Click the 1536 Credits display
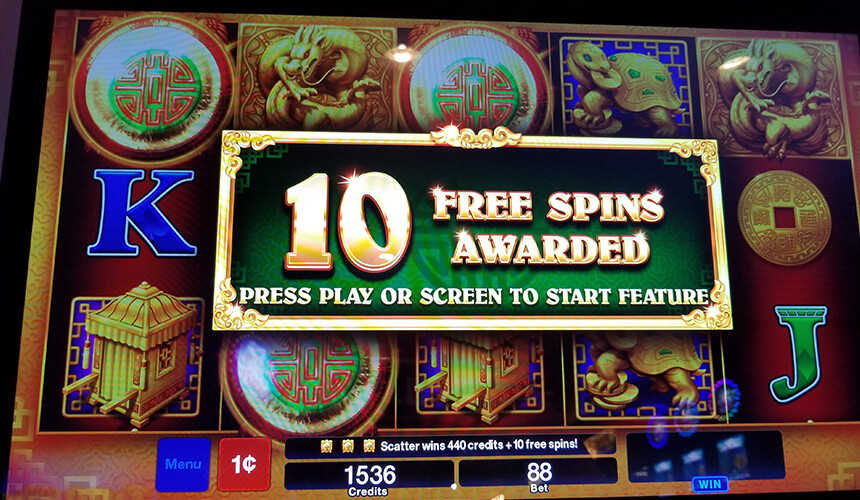Viewport: 860px width, 500px height. pos(369,475)
